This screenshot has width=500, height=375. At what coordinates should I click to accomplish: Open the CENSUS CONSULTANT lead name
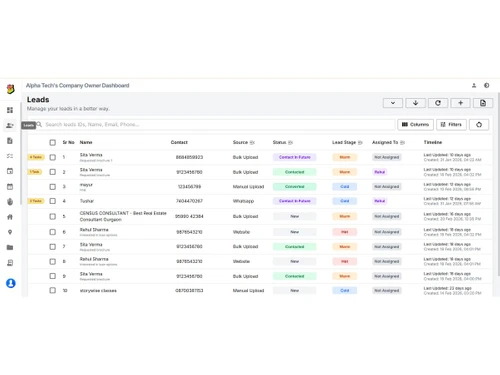pos(123,216)
